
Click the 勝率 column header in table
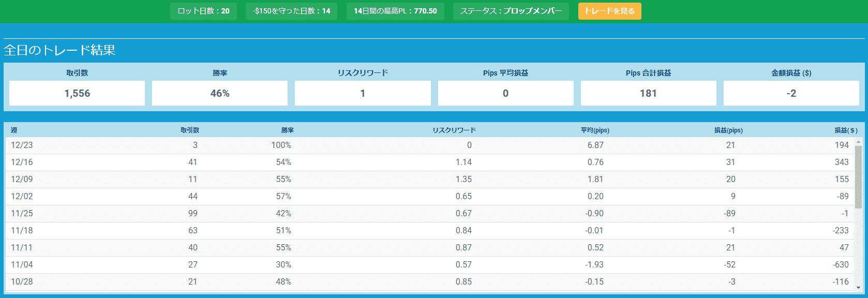(288, 130)
